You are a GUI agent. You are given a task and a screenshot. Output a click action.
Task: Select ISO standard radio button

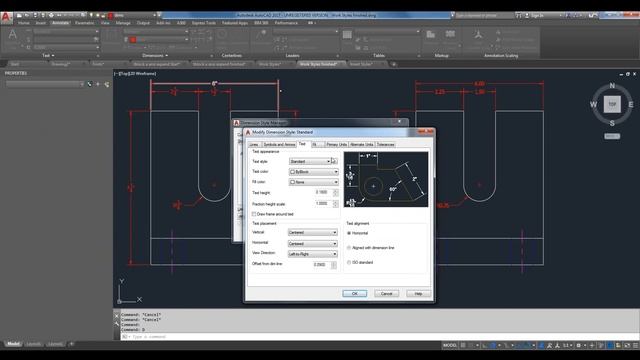point(349,262)
